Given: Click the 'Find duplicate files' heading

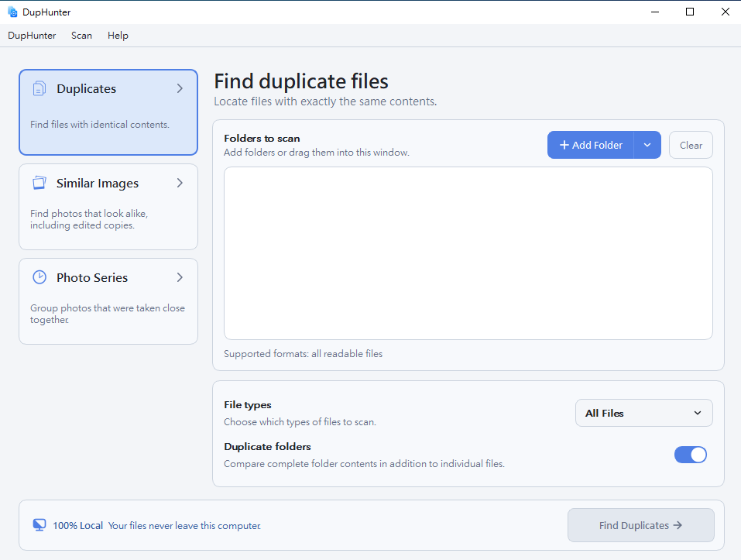Looking at the screenshot, I should [301, 81].
